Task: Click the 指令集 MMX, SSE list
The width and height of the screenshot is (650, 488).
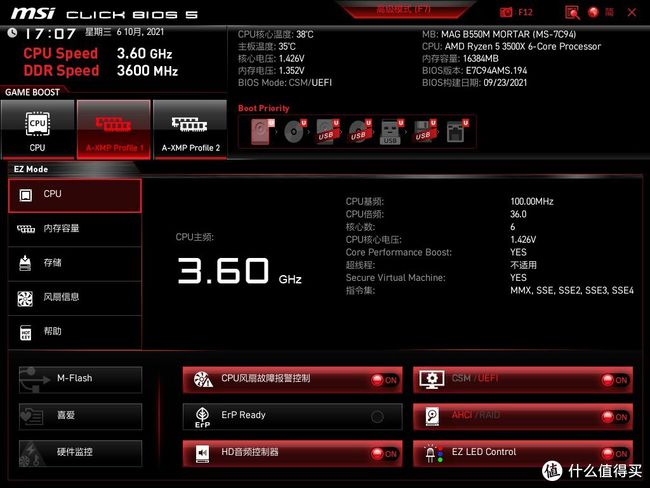Action: coord(572,291)
